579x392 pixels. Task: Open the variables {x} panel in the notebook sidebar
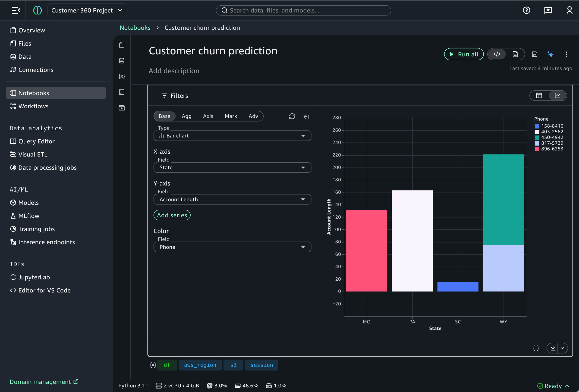(x=122, y=76)
